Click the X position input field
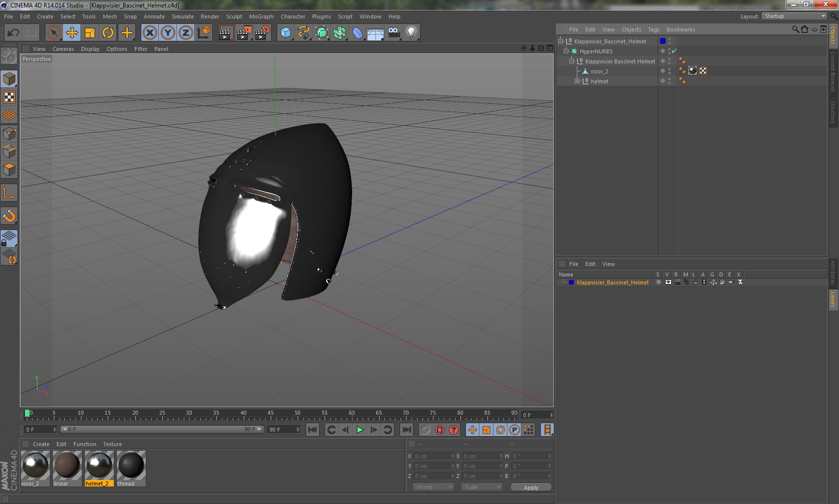 pyautogui.click(x=433, y=456)
